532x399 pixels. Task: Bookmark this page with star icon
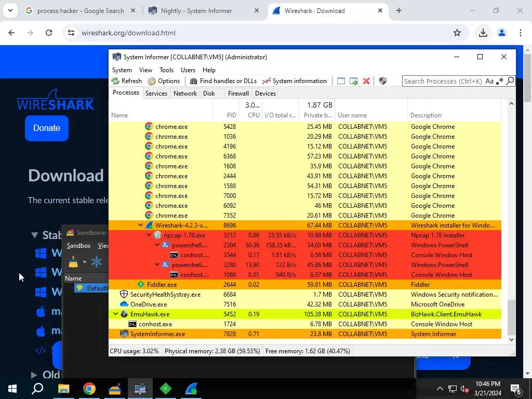(457, 33)
